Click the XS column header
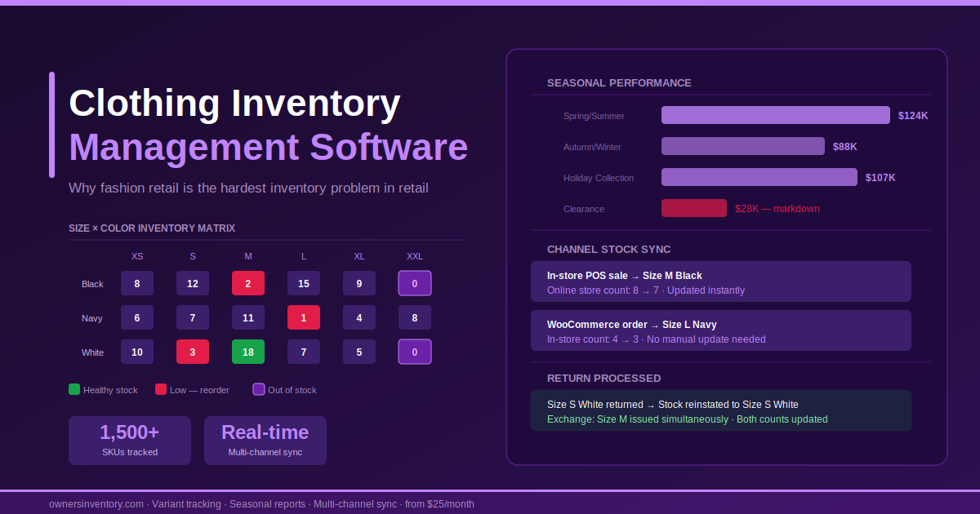 point(137,256)
